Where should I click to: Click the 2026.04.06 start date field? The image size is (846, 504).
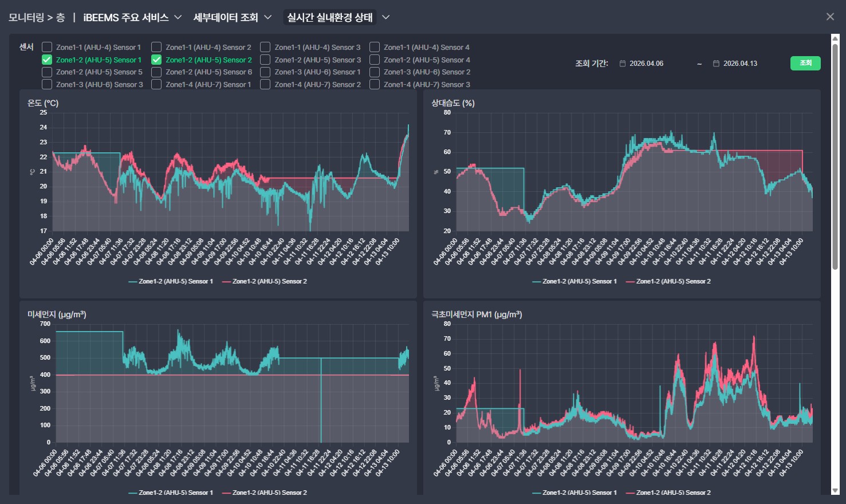(646, 64)
